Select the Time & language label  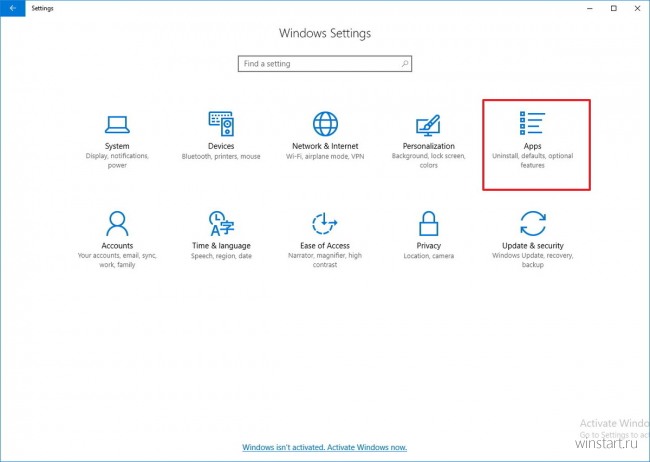pyautogui.click(x=221, y=246)
